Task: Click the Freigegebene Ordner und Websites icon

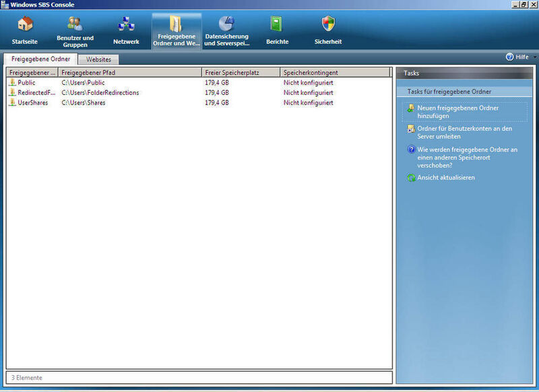Action: pos(176,24)
